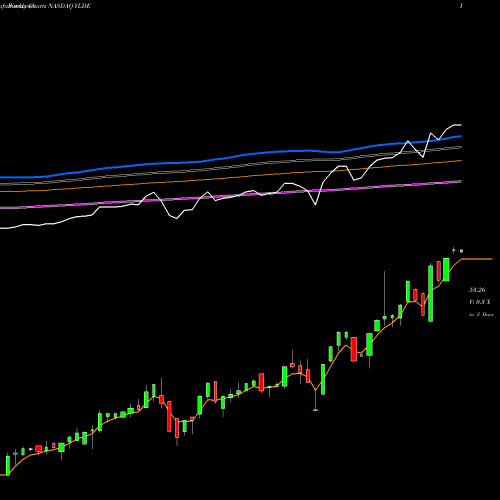Click the flat orange line right of the candles

[x=477, y=259]
